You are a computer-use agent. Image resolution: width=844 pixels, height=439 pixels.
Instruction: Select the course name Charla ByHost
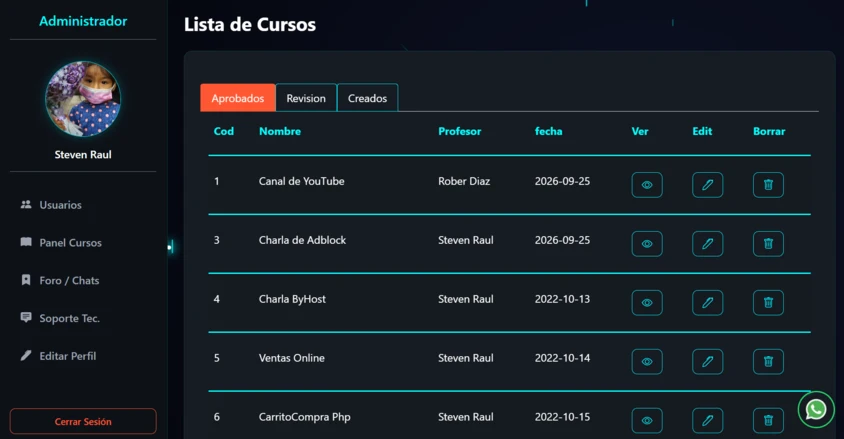coord(292,299)
